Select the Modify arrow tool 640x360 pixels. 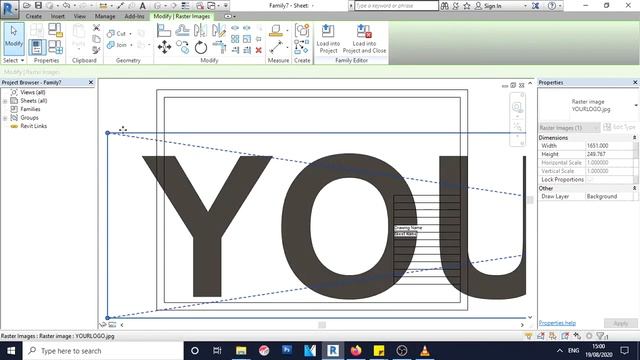point(14,38)
